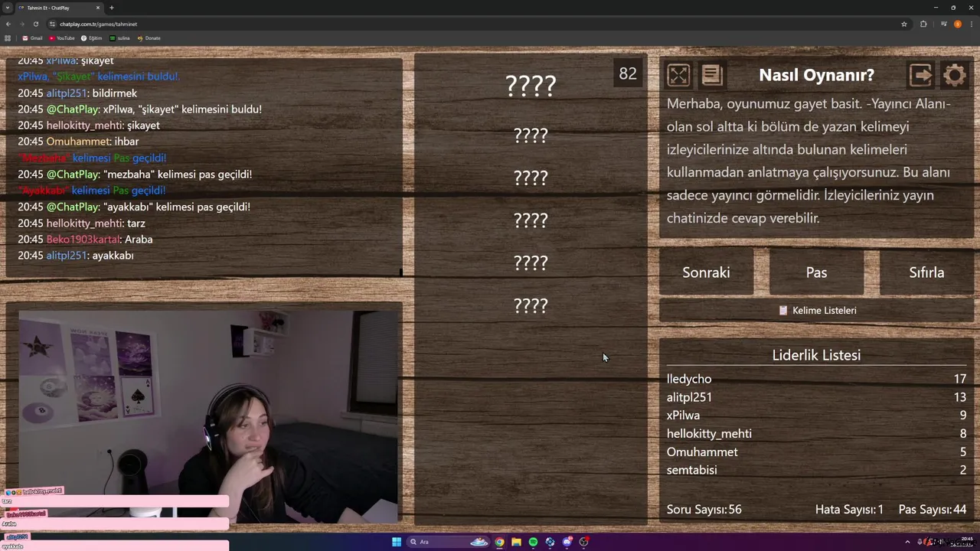Select lledycho in the leaderboard
The image size is (980, 551).
[689, 379]
